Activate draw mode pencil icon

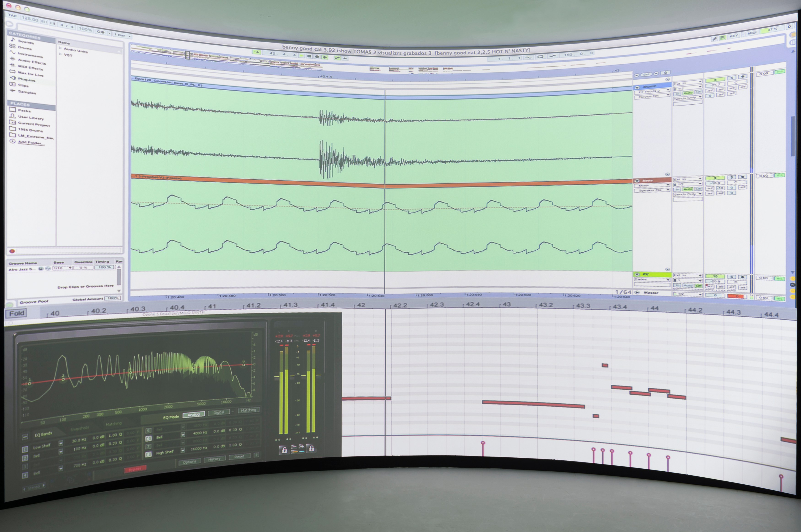click(x=714, y=39)
